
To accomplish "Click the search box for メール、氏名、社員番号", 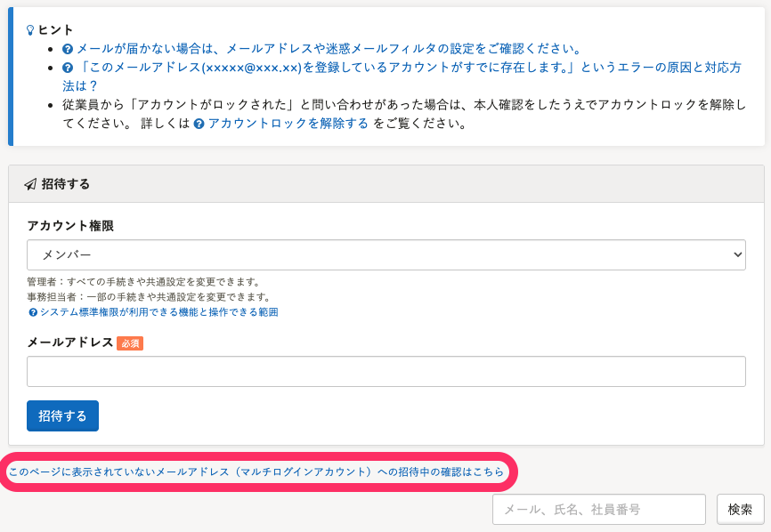I will coord(598,510).
